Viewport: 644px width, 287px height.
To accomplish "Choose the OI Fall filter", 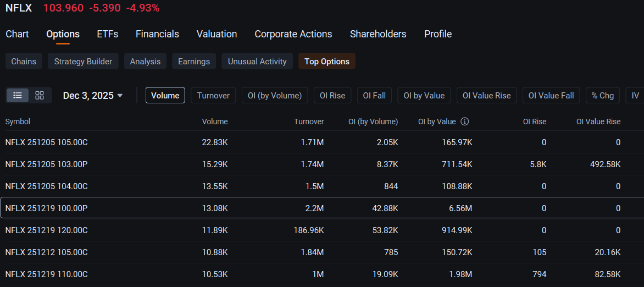I will (x=374, y=96).
